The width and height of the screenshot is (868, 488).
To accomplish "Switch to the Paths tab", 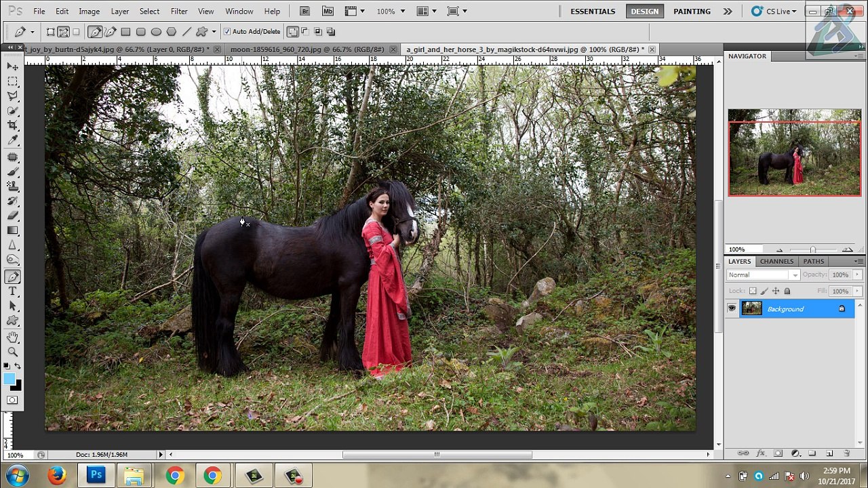I will point(814,261).
